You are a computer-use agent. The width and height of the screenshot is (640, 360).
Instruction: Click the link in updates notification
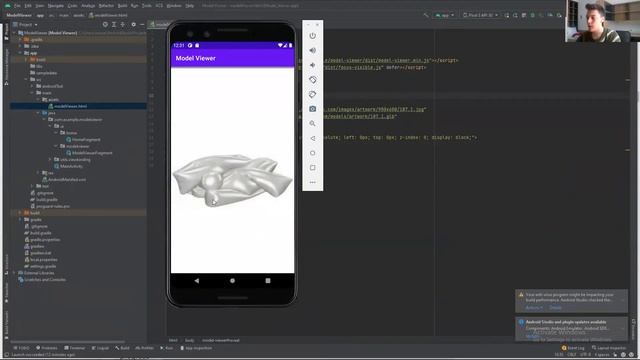point(532,336)
